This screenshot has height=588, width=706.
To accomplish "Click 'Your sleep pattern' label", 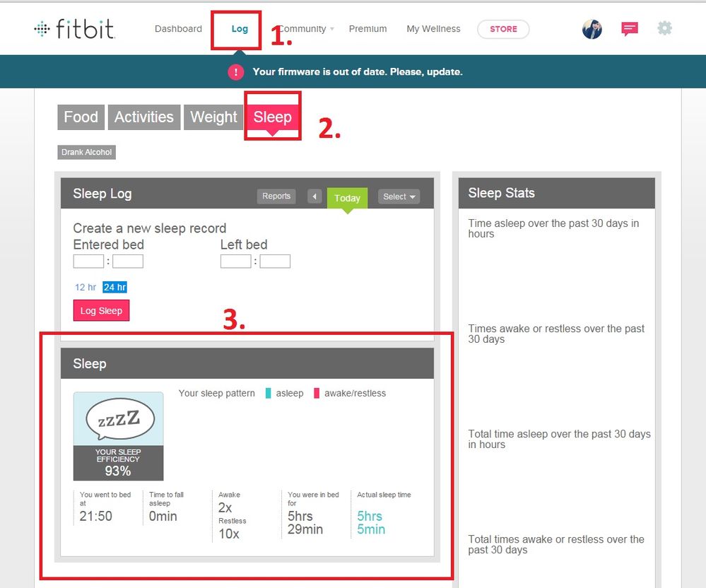I will [x=216, y=393].
